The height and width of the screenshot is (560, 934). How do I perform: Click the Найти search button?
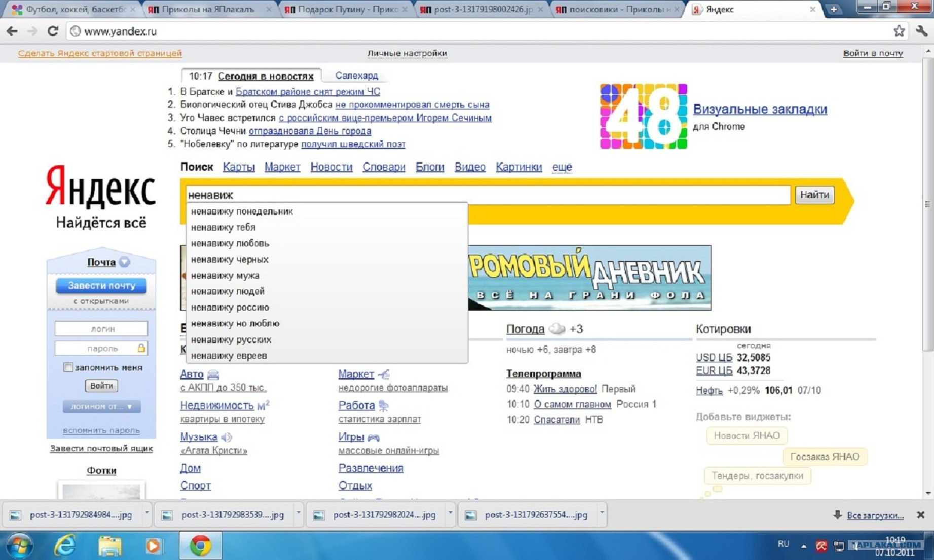point(815,195)
